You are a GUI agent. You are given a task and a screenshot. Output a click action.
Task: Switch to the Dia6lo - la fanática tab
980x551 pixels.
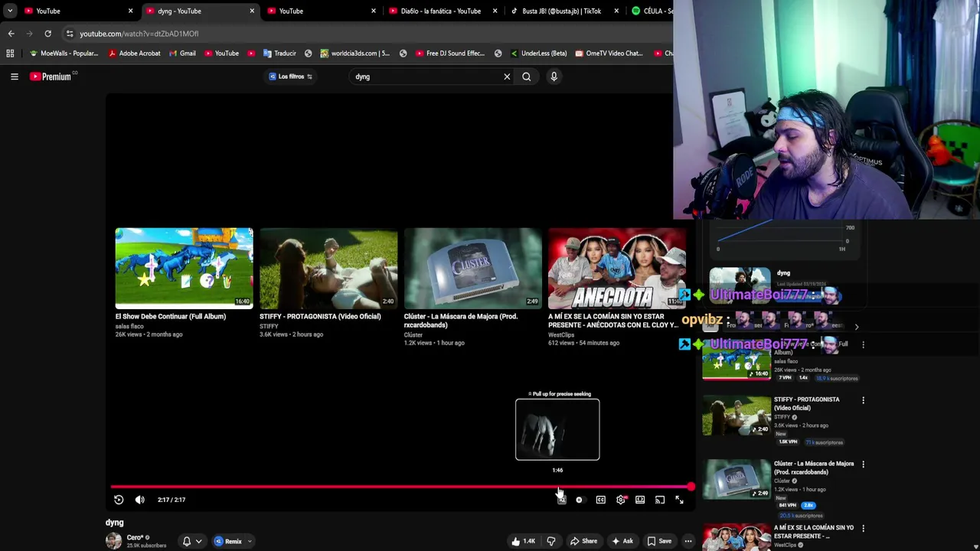pyautogui.click(x=441, y=11)
